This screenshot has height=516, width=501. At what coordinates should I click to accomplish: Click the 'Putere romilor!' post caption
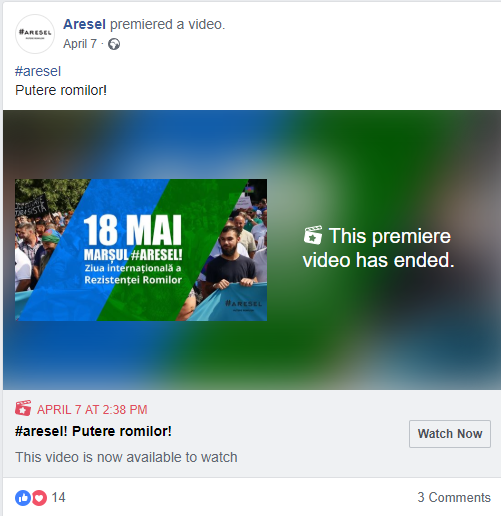pos(61,90)
